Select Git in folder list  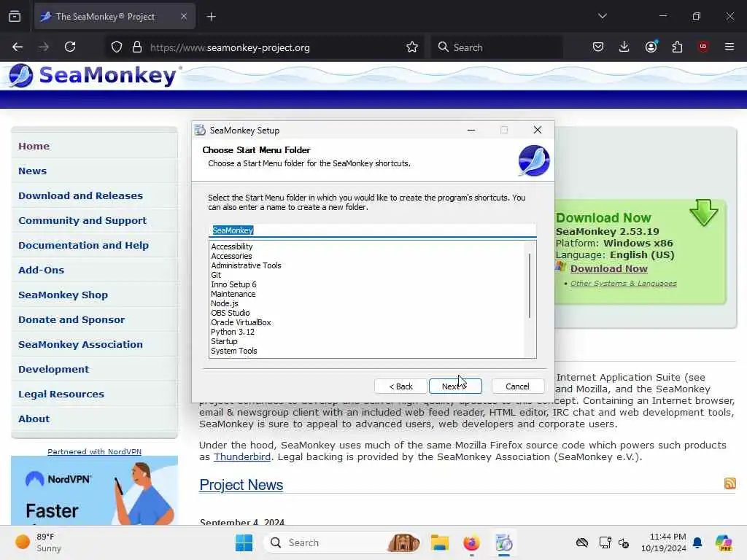point(216,275)
